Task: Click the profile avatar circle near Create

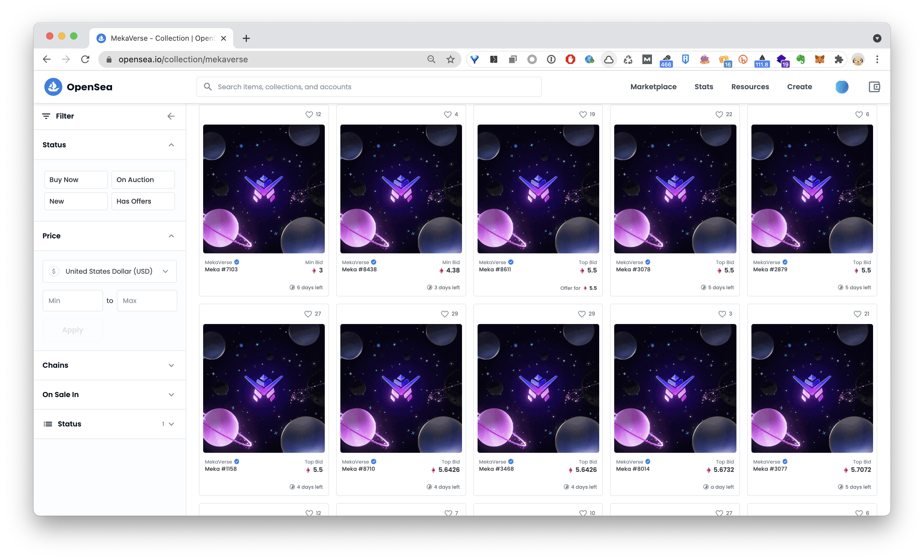Action: point(842,87)
